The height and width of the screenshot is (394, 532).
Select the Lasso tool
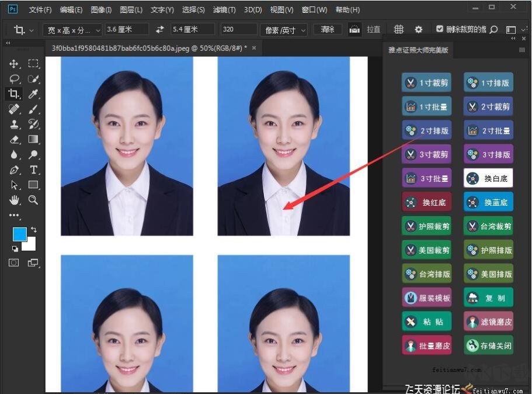coord(14,79)
